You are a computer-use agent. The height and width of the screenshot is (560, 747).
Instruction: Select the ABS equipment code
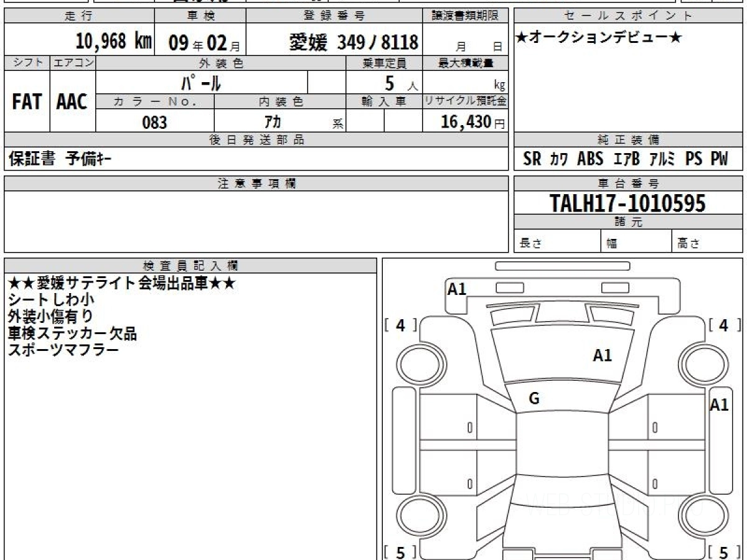pos(590,159)
